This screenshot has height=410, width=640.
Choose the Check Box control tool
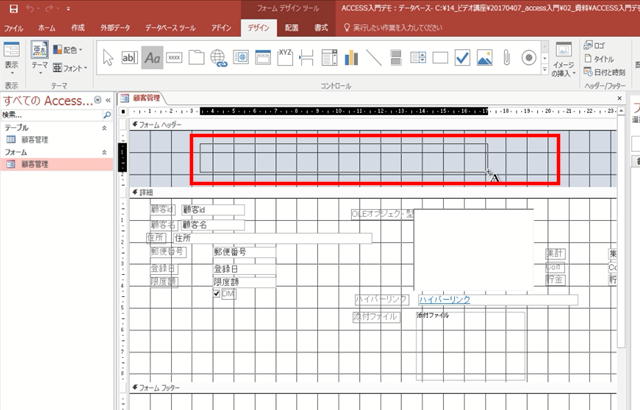point(462,58)
